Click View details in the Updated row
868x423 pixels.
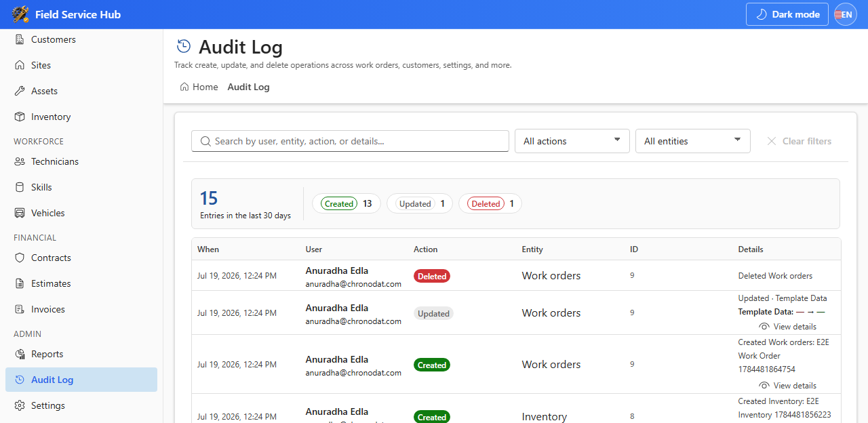[x=787, y=327]
